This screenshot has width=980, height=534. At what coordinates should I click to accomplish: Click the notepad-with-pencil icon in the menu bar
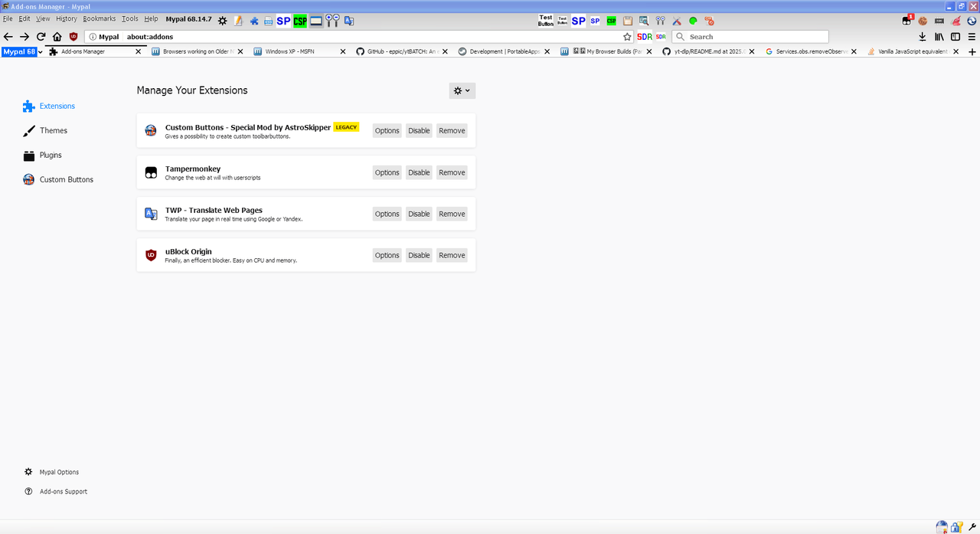pos(238,21)
